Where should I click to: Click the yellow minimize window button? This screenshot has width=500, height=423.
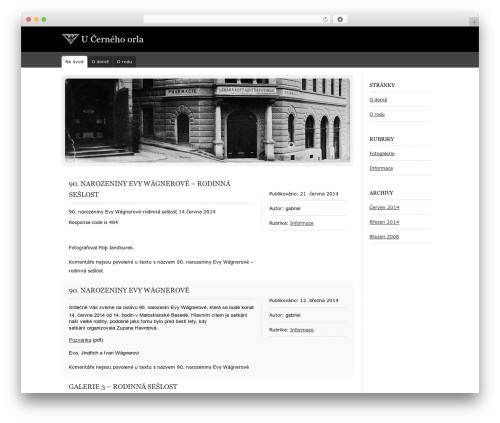point(36,20)
